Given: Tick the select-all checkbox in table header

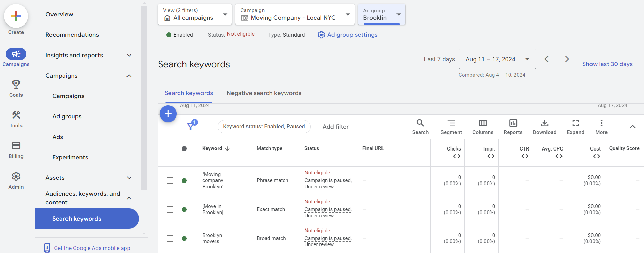Looking at the screenshot, I should point(170,149).
